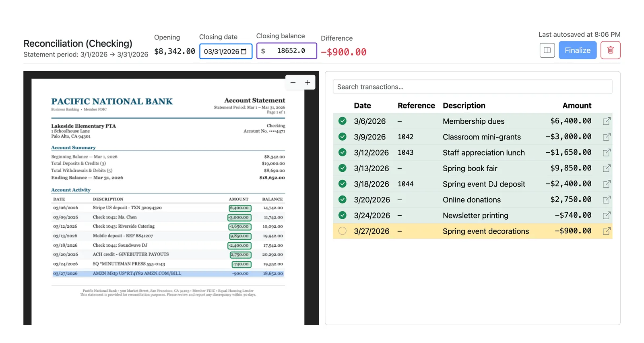
Task: Uncheck the Membership dues cleared toggle
Action: click(343, 121)
